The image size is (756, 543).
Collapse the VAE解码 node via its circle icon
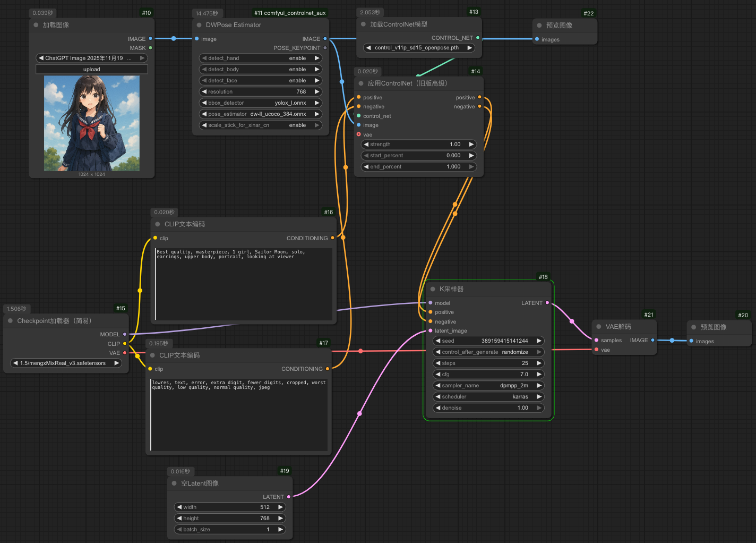pos(599,326)
